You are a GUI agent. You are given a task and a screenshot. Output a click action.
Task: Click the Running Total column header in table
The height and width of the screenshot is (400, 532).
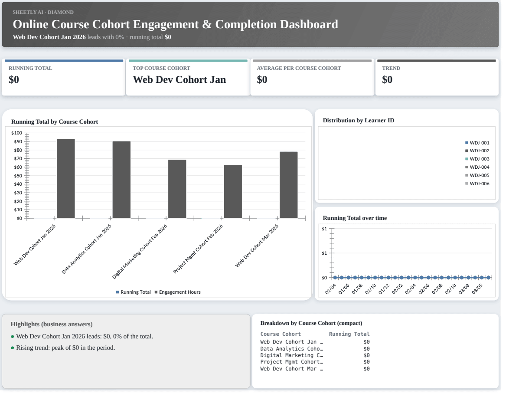(x=349, y=334)
